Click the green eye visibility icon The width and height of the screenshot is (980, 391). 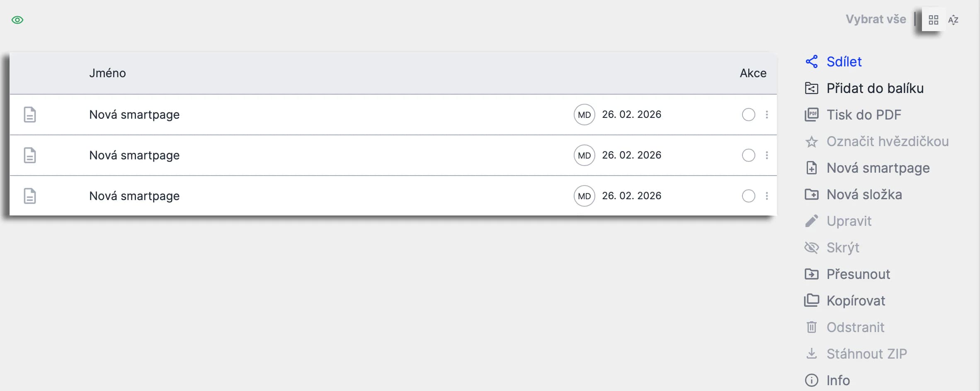(x=17, y=20)
